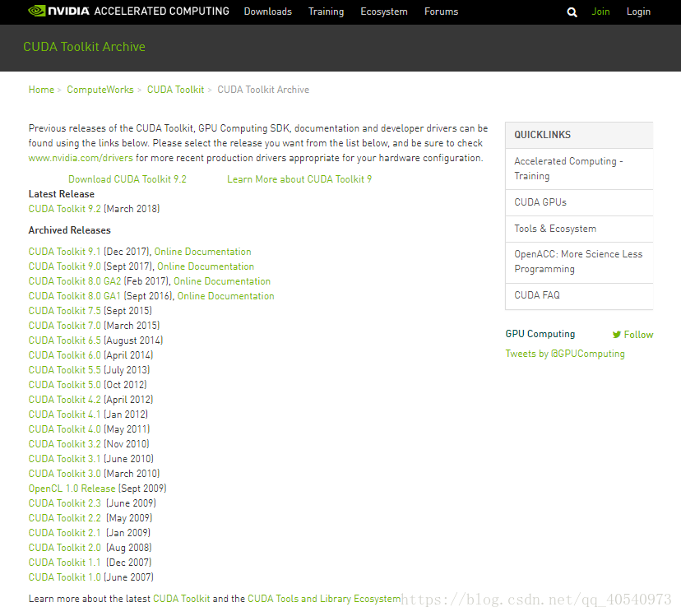Open CUDA Toolkit 2.0 link

tap(65, 548)
